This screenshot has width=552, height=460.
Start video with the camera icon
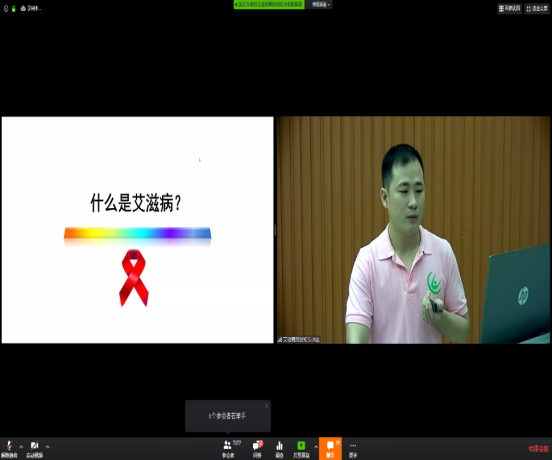pos(34,449)
